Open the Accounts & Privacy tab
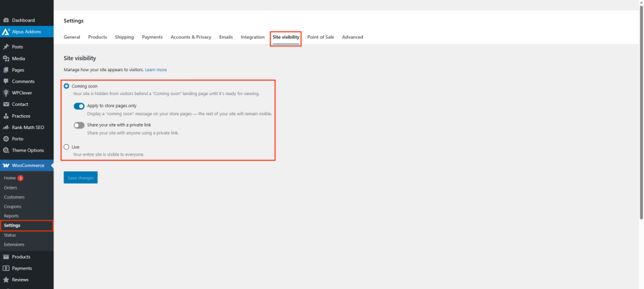The width and height of the screenshot is (644, 289). 191,37
